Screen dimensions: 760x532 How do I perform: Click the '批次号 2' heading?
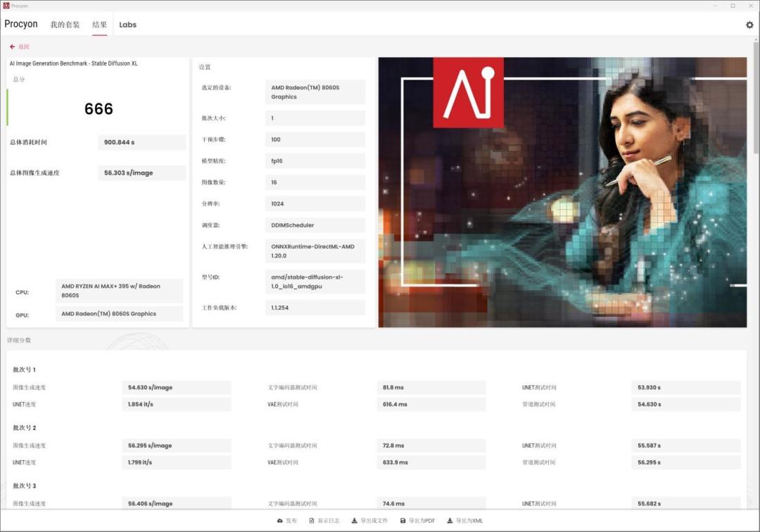point(24,428)
